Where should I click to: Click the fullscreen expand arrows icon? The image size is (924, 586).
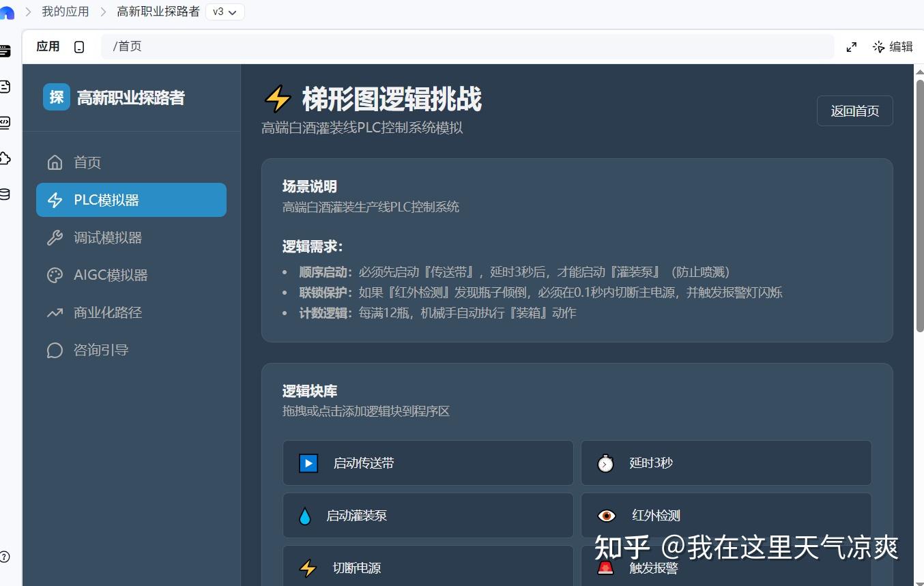pos(851,46)
